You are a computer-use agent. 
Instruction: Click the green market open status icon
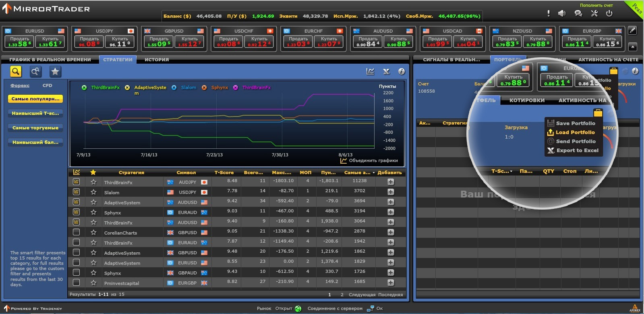click(298, 309)
